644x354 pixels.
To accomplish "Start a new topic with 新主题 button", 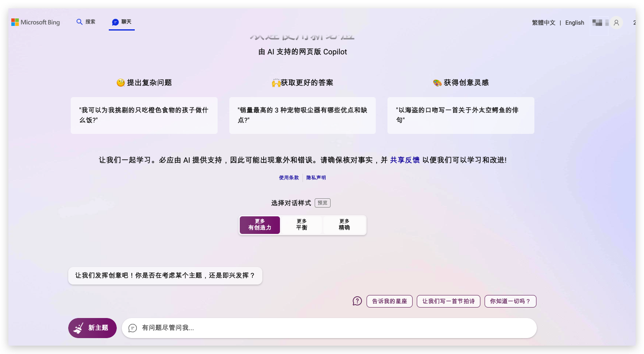I will point(92,328).
